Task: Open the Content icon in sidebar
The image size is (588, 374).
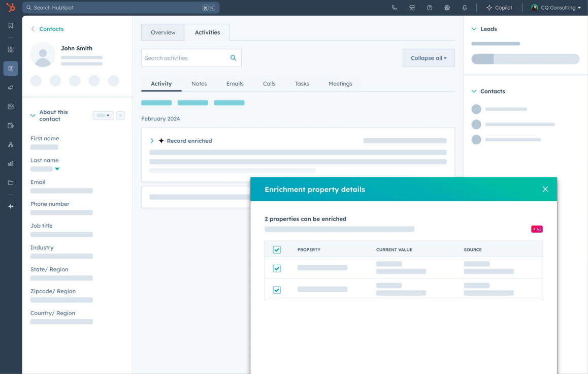Action: click(11, 107)
